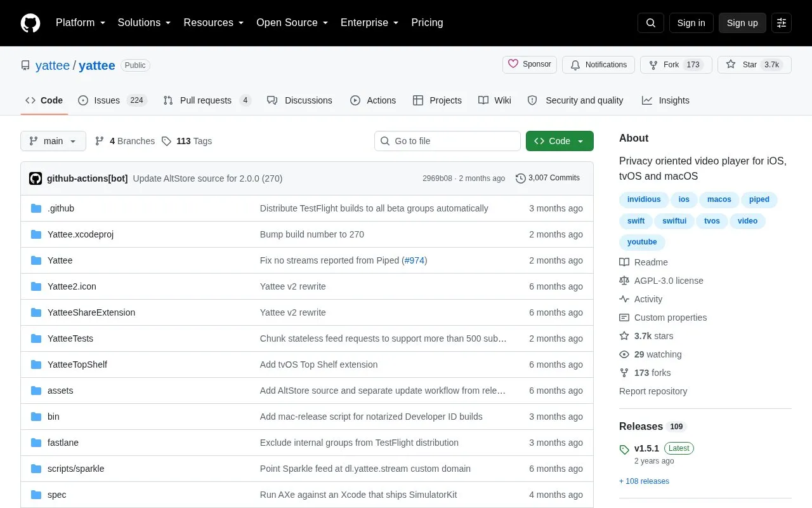The width and height of the screenshot is (812, 508).
Task: Expand the Solutions menu
Action: pyautogui.click(x=145, y=23)
